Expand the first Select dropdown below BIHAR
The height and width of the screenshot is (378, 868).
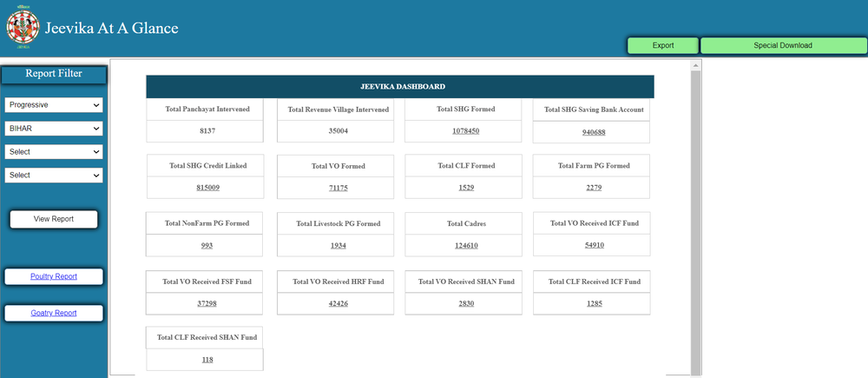[54, 152]
